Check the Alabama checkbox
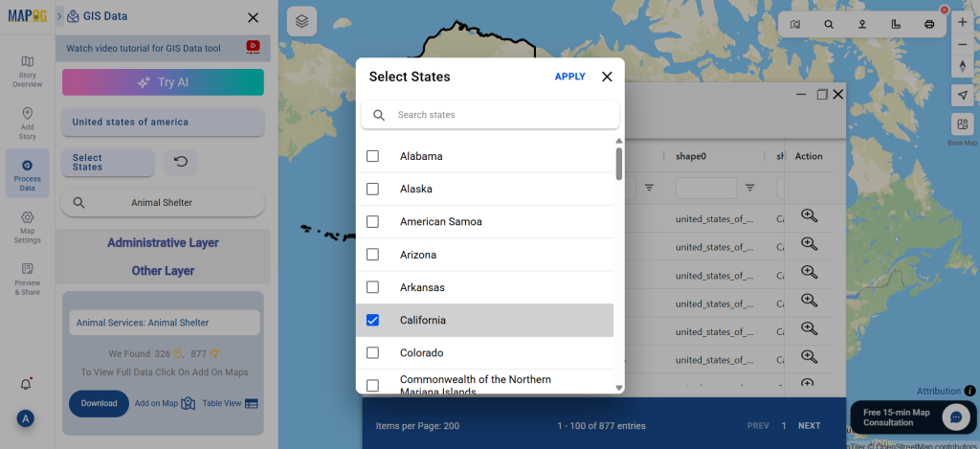The image size is (980, 449). [x=372, y=156]
